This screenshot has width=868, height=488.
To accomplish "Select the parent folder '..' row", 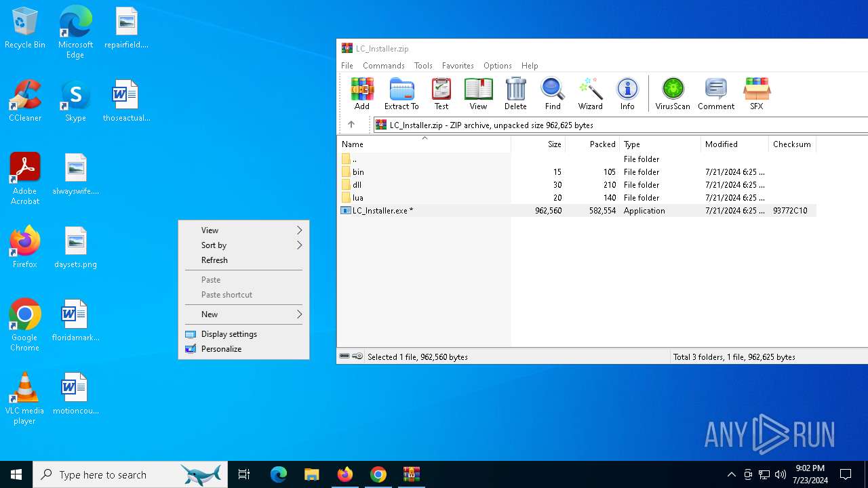I will pos(576,159).
